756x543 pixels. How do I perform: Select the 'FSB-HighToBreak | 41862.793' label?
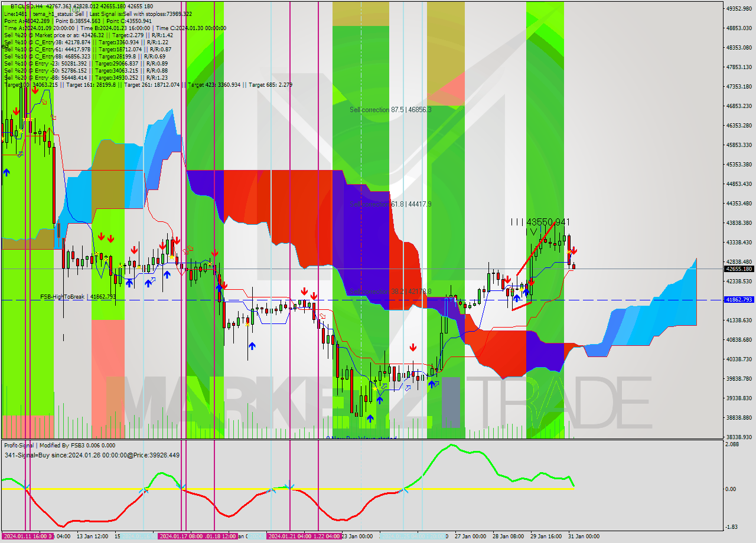(78, 297)
